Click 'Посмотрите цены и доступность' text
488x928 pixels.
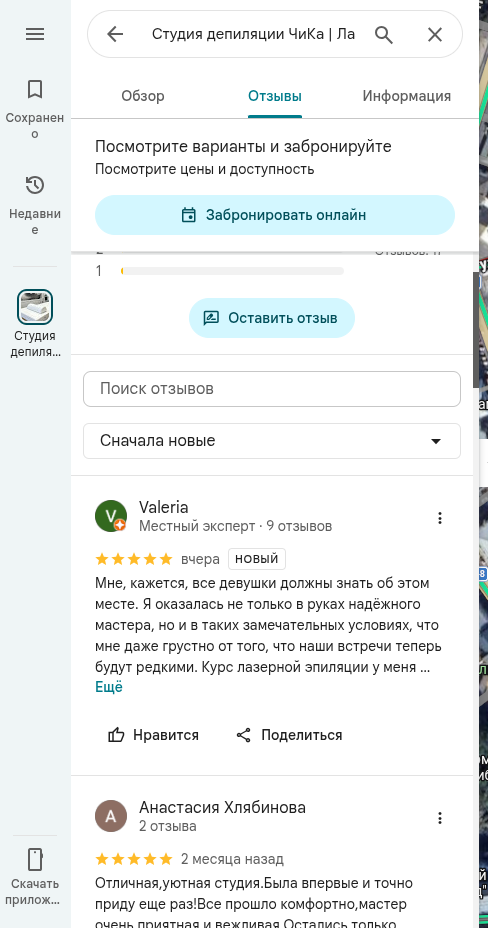(205, 169)
